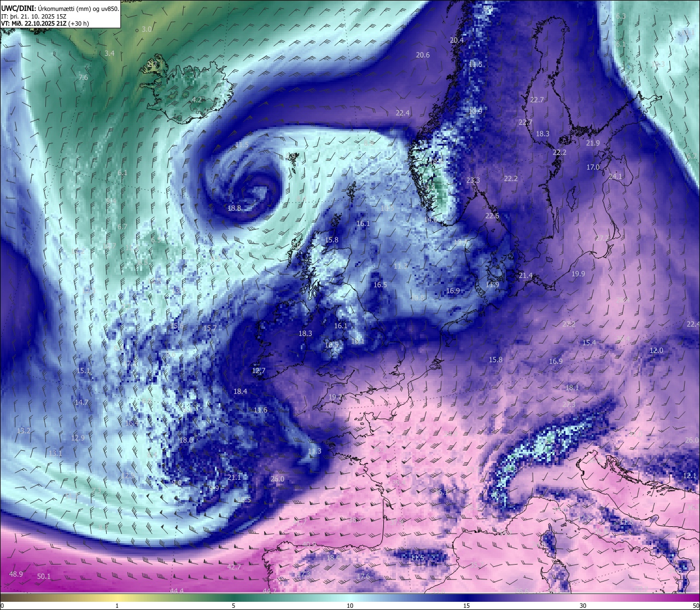Click the 12.0 value label
The height and width of the screenshot is (610, 700).
tap(656, 350)
